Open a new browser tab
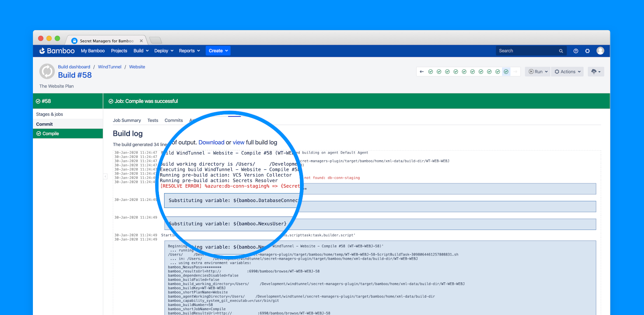Viewport: 644px width, 315px height. [x=155, y=40]
